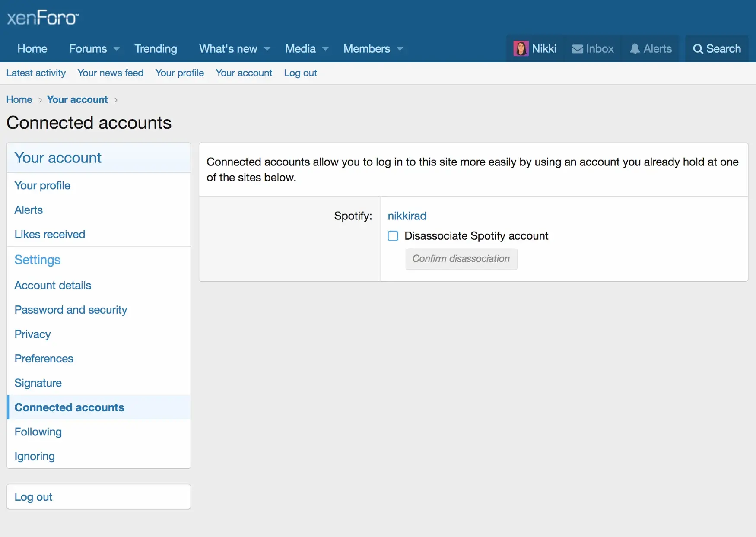Expand the Forums dropdown arrow
The height and width of the screenshot is (537, 756).
point(116,49)
